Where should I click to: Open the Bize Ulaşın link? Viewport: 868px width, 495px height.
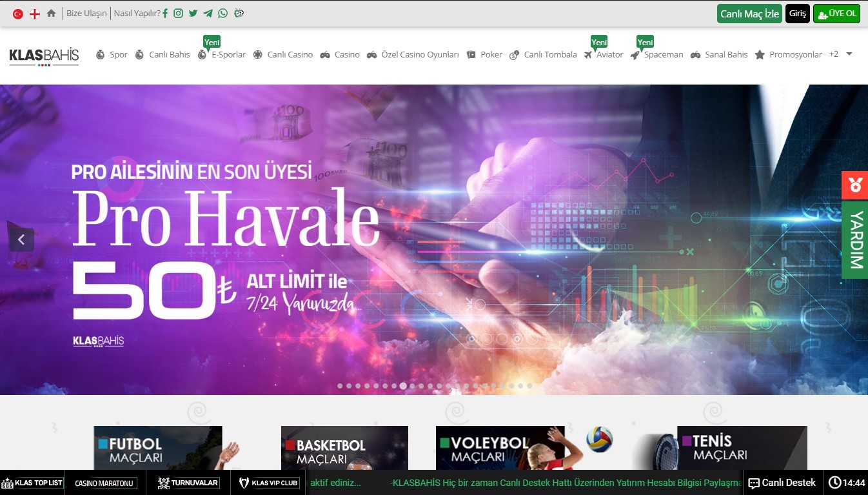(x=86, y=14)
